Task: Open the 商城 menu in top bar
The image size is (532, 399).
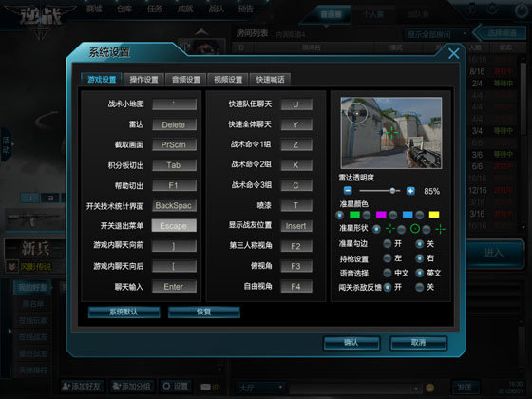Action: click(94, 9)
